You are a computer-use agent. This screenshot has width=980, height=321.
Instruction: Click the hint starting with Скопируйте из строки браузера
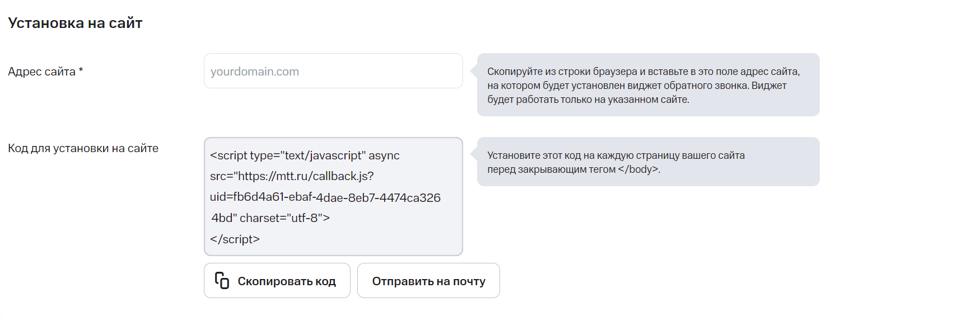pos(643,72)
